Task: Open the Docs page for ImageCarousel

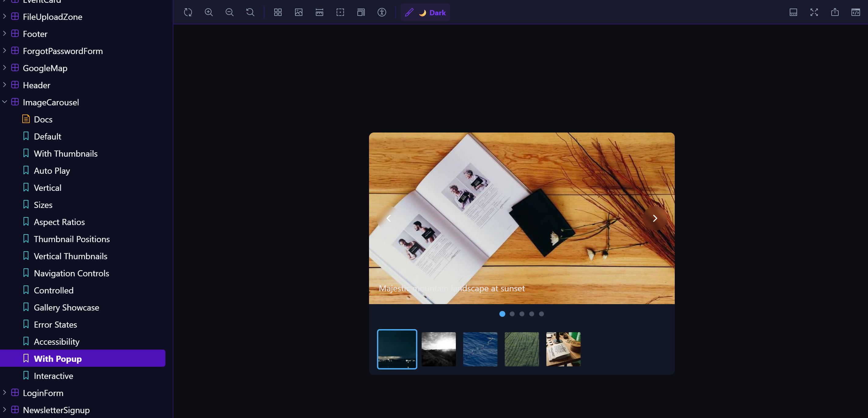Action: pos(43,119)
